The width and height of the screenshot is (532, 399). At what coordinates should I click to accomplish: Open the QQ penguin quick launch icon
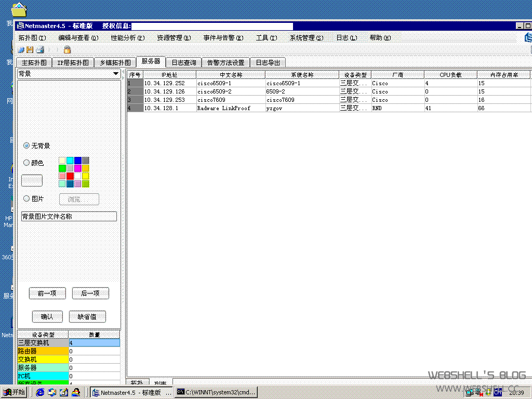point(76,392)
